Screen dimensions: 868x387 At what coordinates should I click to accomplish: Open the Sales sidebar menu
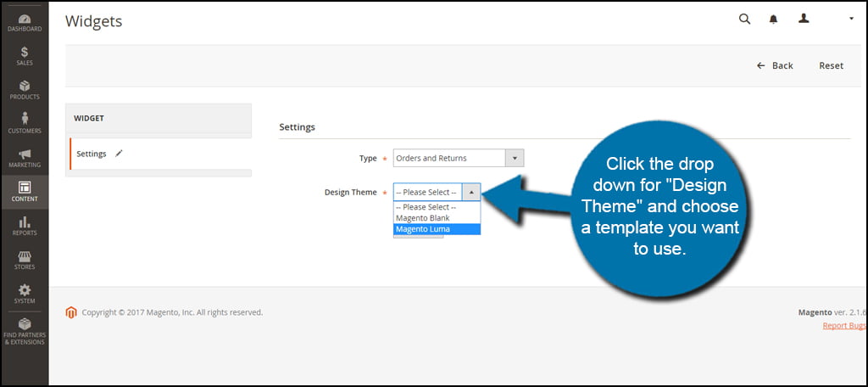pos(25,57)
